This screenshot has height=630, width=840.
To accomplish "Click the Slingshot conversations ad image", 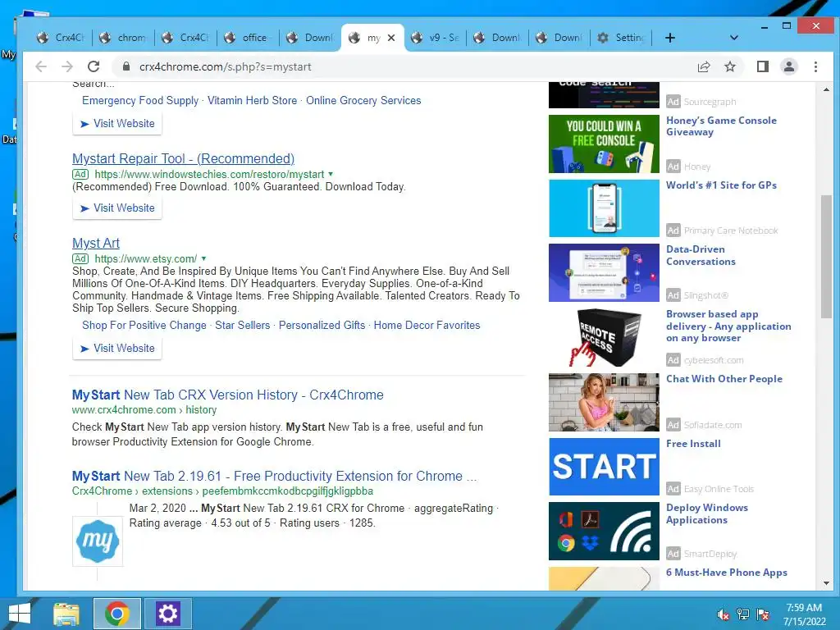I will pos(604,272).
